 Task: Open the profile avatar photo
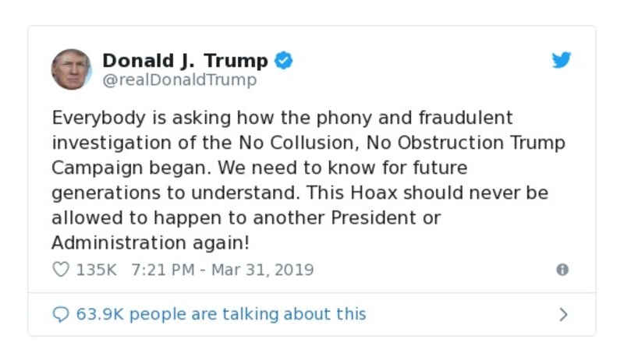[72, 69]
